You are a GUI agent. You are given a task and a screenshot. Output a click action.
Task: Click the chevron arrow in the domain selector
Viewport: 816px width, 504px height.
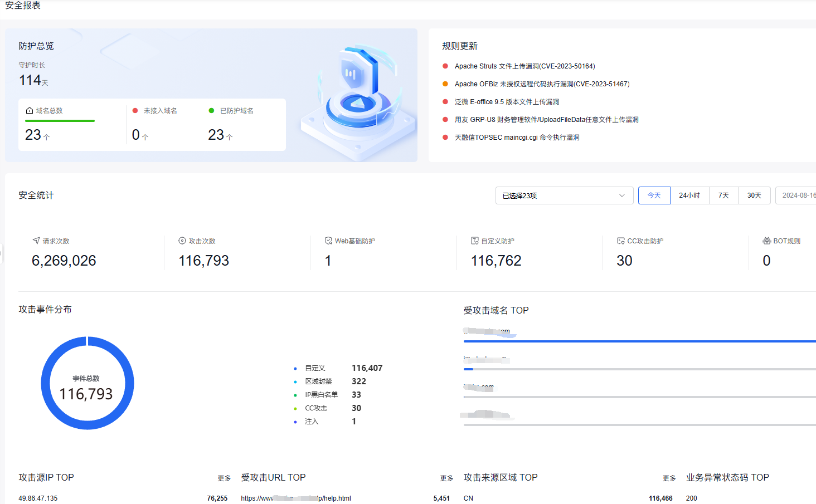(x=622, y=195)
